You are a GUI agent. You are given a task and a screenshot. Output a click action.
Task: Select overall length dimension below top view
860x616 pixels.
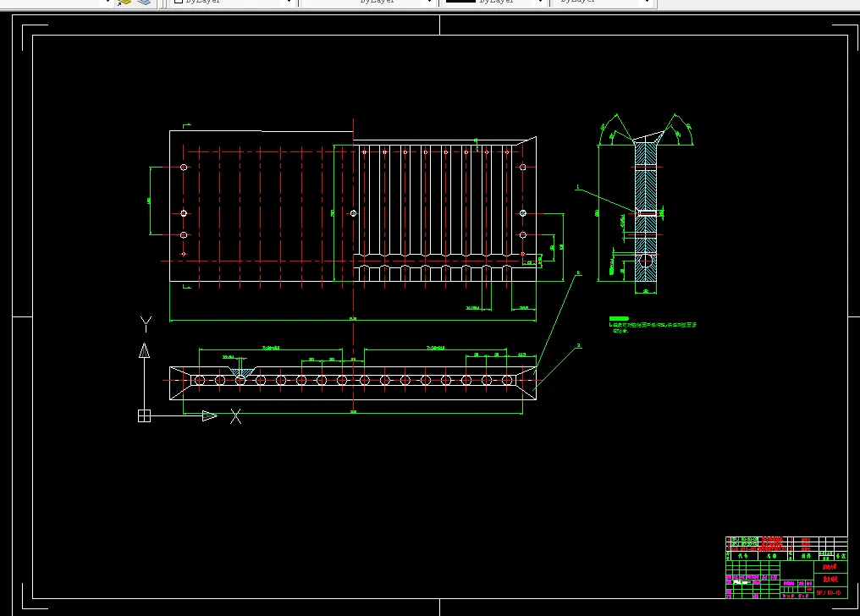(x=353, y=319)
